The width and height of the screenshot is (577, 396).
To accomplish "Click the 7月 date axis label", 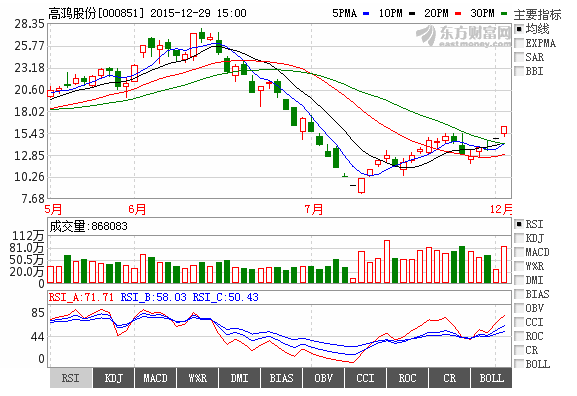I will pos(314,209).
